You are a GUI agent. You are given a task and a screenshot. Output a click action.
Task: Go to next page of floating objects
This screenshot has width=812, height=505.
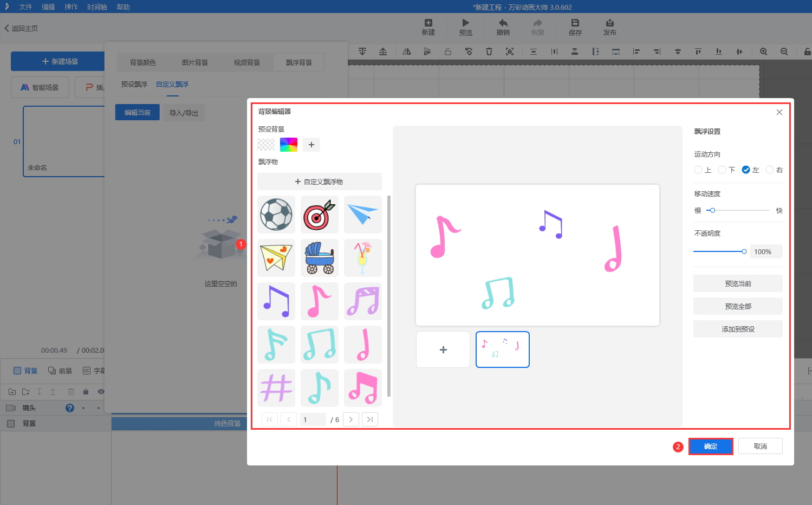click(351, 419)
